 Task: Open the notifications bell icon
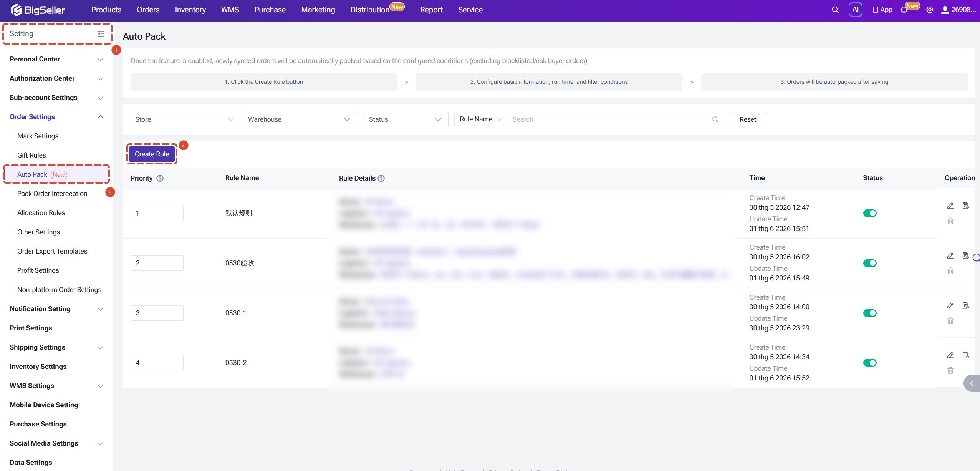coord(904,10)
